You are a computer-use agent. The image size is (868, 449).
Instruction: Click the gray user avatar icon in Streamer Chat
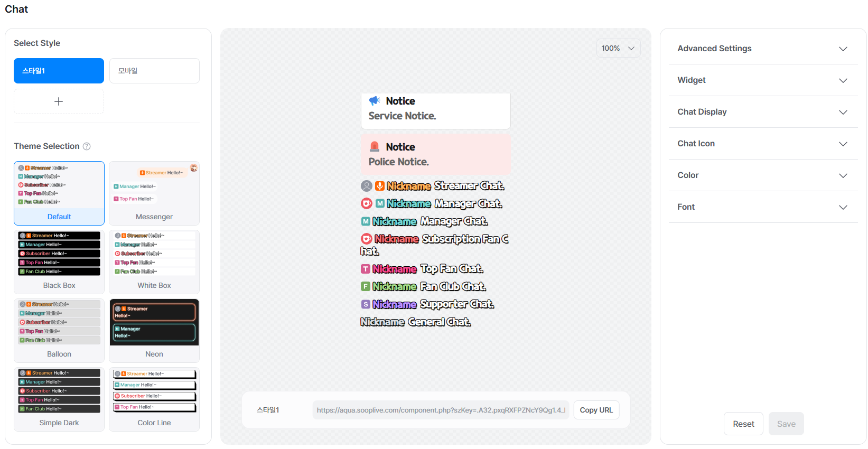[366, 186]
